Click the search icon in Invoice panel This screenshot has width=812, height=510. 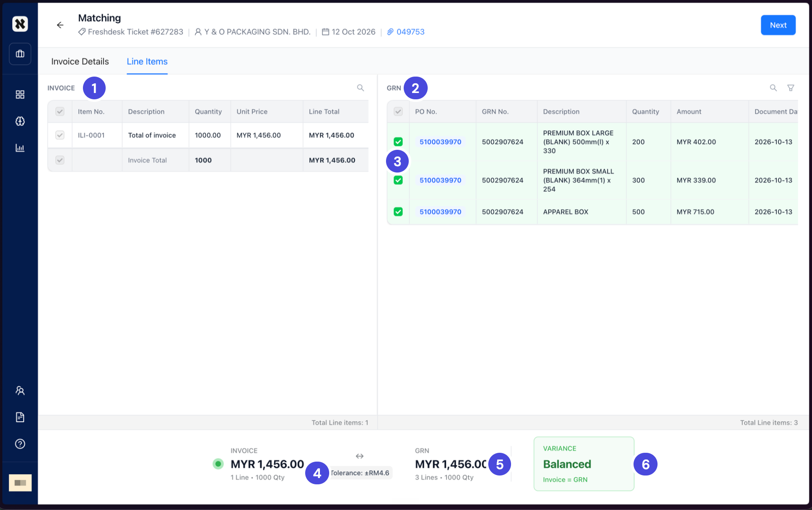click(360, 88)
